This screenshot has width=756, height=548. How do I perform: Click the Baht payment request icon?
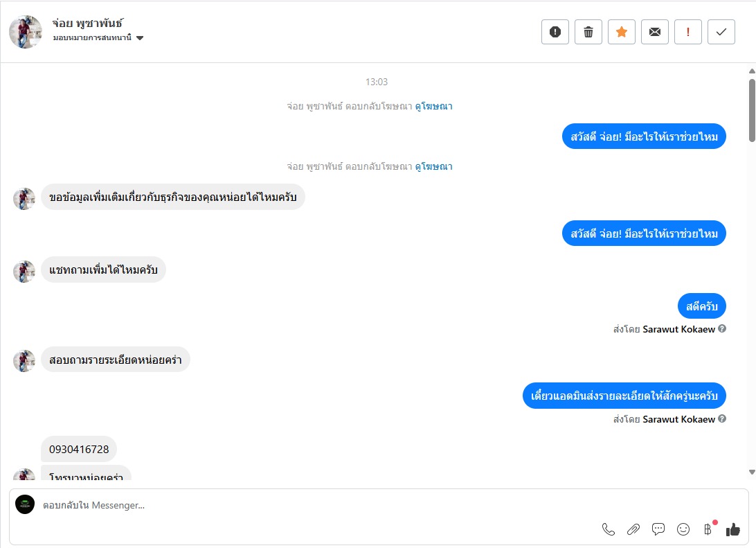708,529
